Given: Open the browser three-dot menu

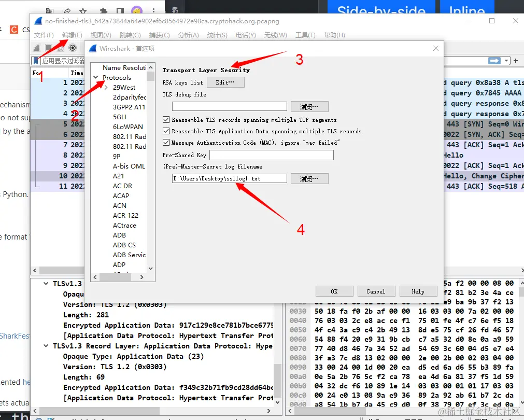Looking at the screenshot, I should 153,11.
